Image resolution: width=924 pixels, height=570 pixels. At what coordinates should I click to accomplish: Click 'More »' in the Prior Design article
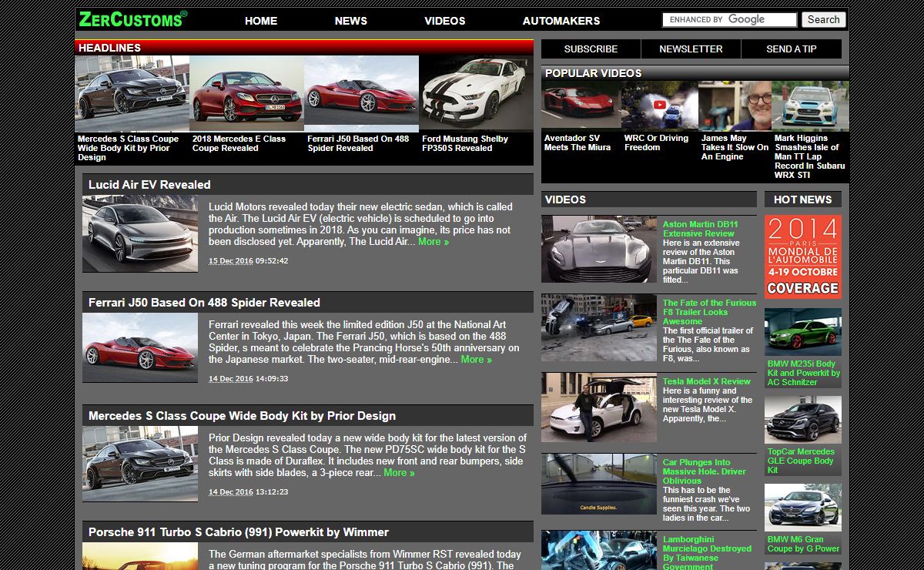399,473
